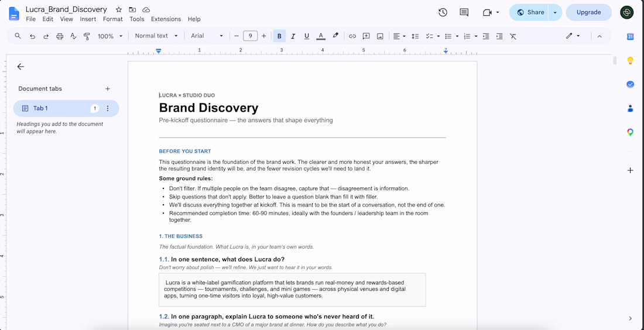644x330 pixels.
Task: Expand the Normal text style dropdown
Action: pos(156,36)
